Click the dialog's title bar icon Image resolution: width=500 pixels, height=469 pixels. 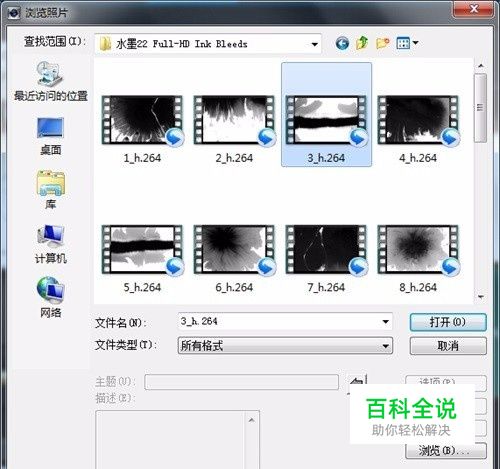click(14, 13)
